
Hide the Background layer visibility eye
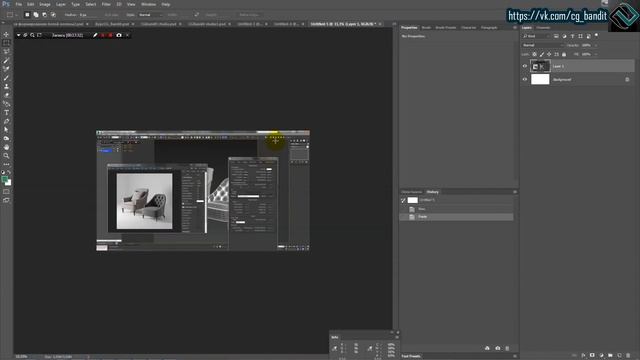525,79
